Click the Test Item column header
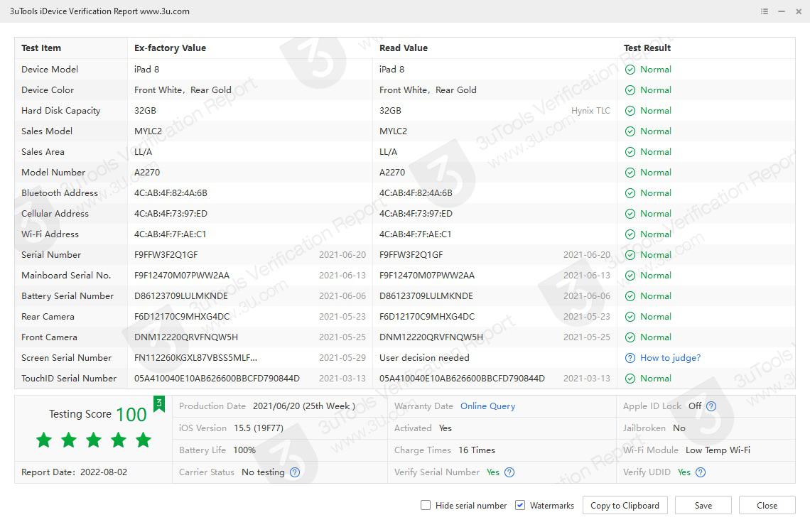Screen dimensions: 810x532 pyautogui.click(x=41, y=48)
